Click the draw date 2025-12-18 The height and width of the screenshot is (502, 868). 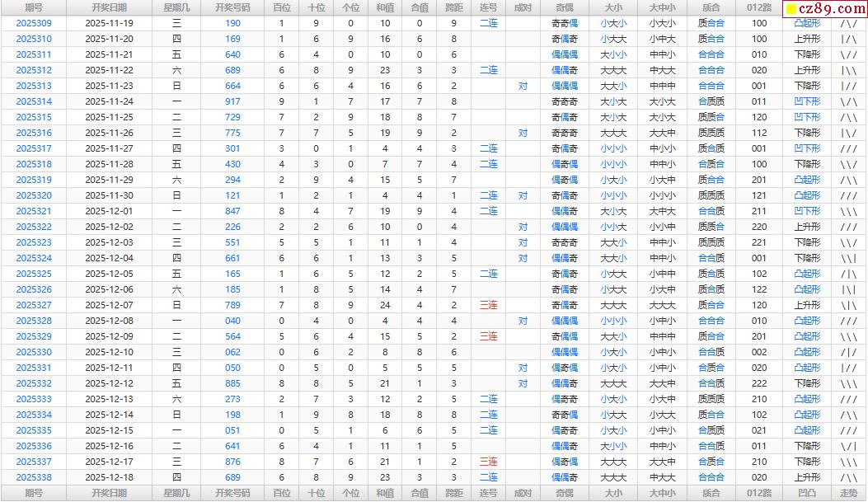click(110, 477)
